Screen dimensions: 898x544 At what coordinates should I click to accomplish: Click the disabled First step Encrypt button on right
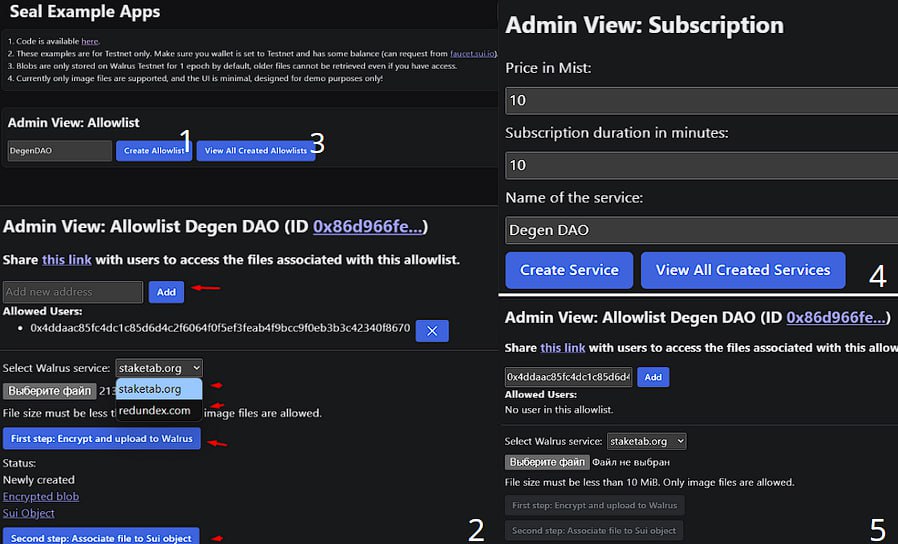tap(594, 505)
